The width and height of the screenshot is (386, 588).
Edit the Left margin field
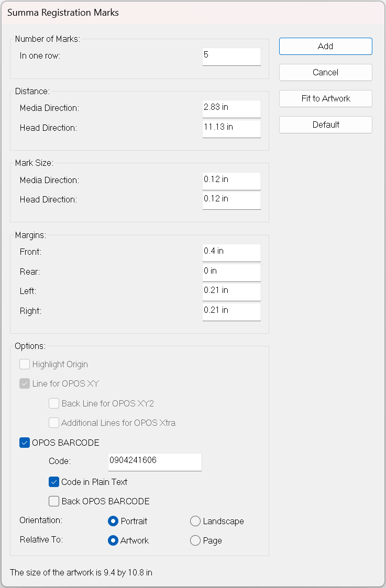[231, 292]
